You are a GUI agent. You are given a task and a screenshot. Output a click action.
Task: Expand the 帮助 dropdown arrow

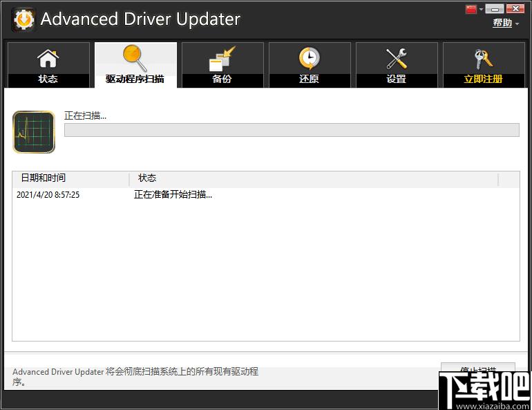(517, 24)
